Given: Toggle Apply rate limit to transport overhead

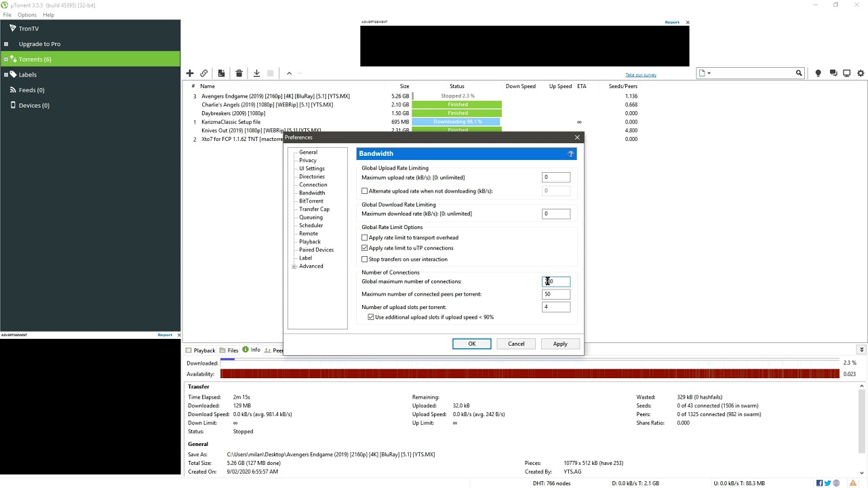Looking at the screenshot, I should coord(365,238).
